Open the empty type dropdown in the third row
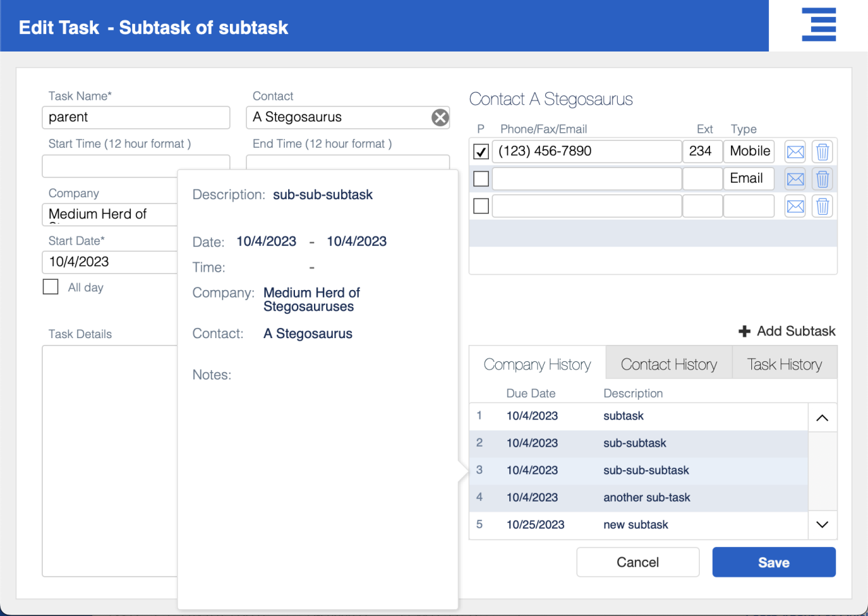The width and height of the screenshot is (868, 616). coord(749,205)
